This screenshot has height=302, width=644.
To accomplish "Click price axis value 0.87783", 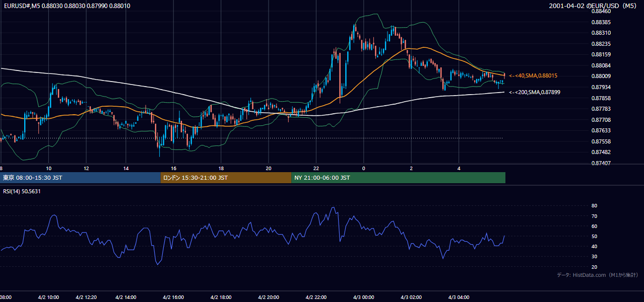I will coord(601,109).
